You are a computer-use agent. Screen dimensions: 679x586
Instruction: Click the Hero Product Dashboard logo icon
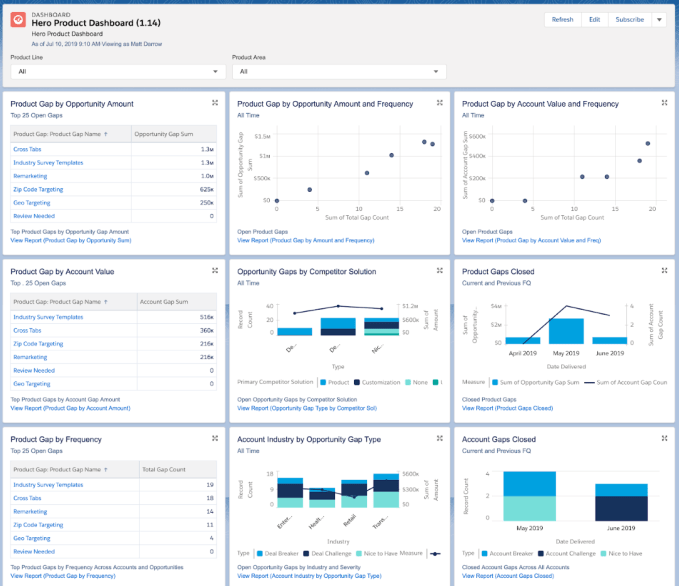click(17, 21)
